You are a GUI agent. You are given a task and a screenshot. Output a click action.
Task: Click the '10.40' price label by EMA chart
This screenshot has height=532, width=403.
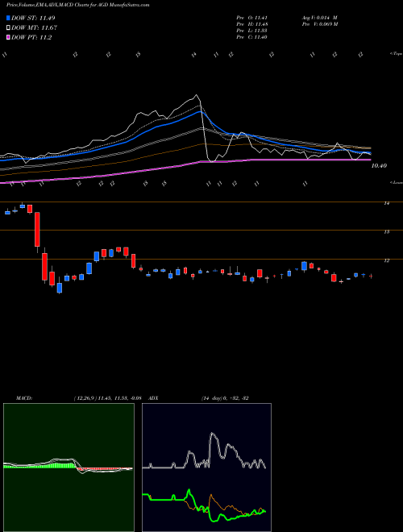point(379,166)
